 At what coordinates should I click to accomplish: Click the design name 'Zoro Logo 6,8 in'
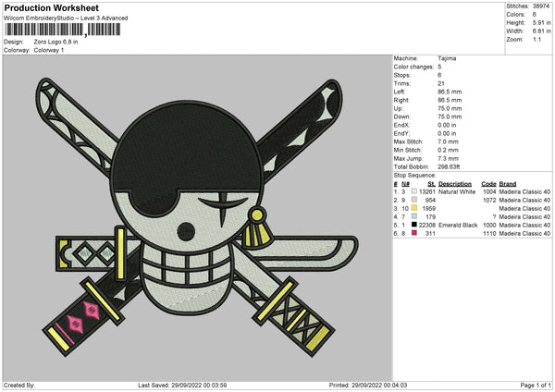coord(55,42)
